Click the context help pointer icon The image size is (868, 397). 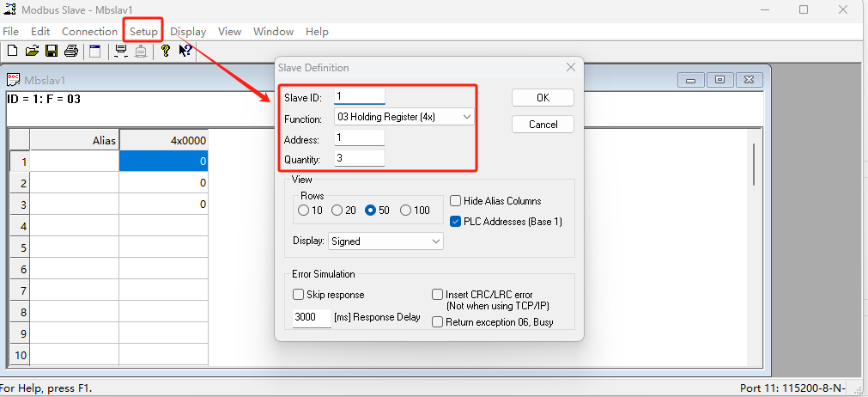(x=185, y=52)
